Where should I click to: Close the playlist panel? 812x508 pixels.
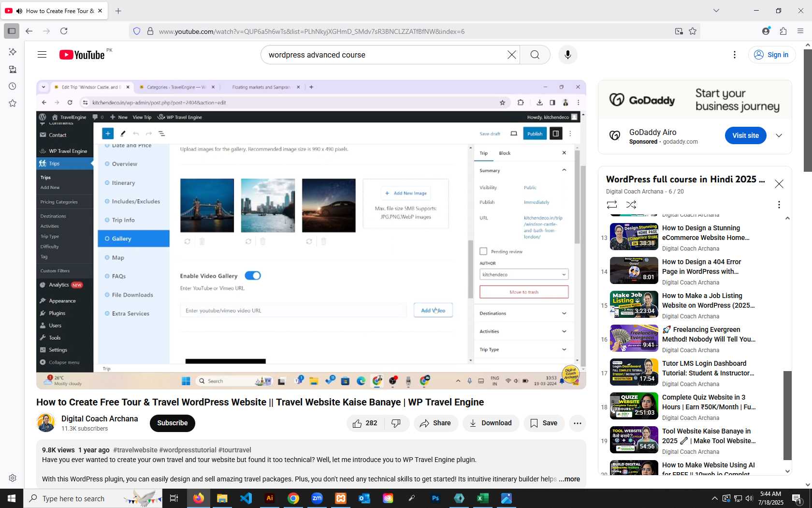click(779, 184)
